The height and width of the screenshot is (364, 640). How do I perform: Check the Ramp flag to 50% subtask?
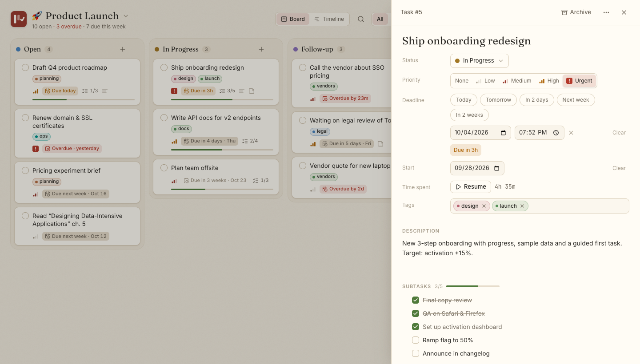pyautogui.click(x=416, y=340)
